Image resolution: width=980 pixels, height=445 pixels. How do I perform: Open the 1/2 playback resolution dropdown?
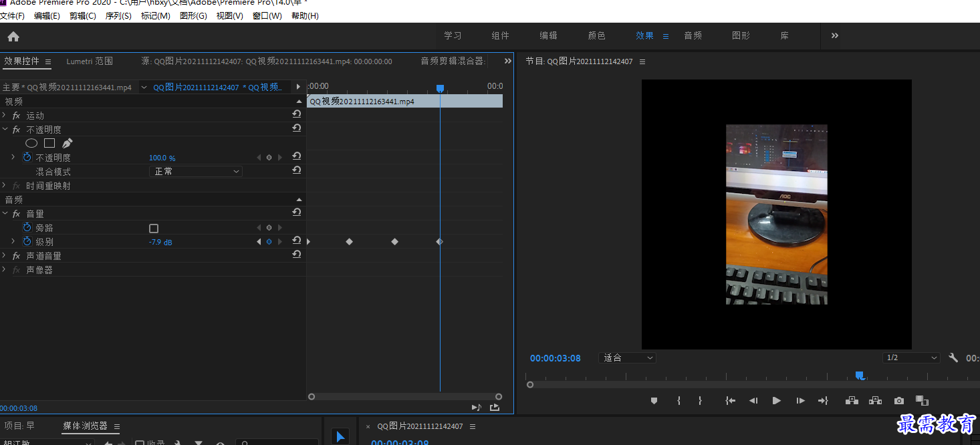point(911,358)
